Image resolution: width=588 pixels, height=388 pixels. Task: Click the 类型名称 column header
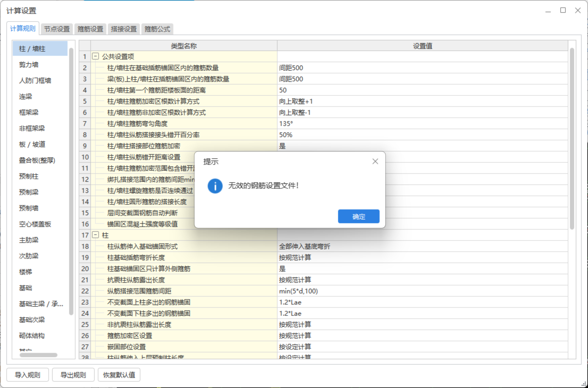(x=184, y=46)
